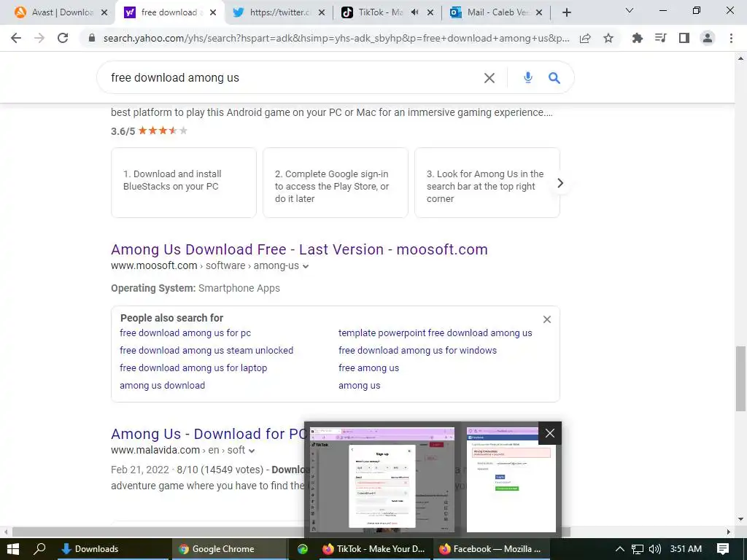Dismiss the People also search for box

point(547,319)
